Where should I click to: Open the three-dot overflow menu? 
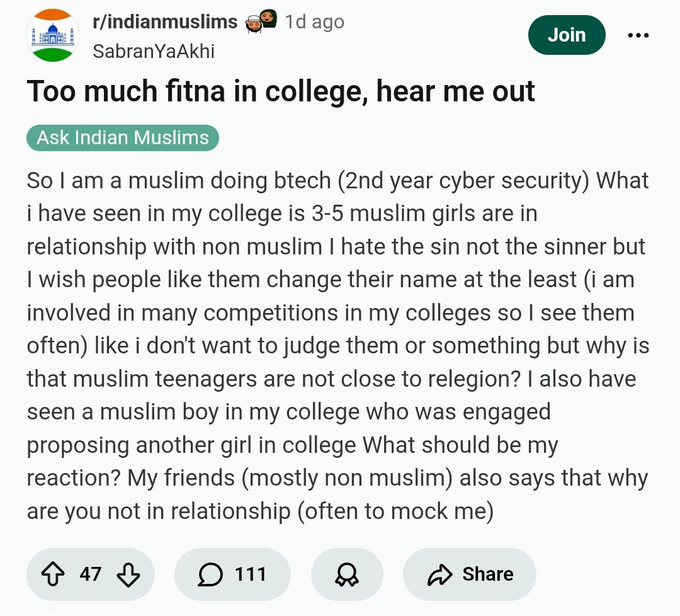pos(638,36)
